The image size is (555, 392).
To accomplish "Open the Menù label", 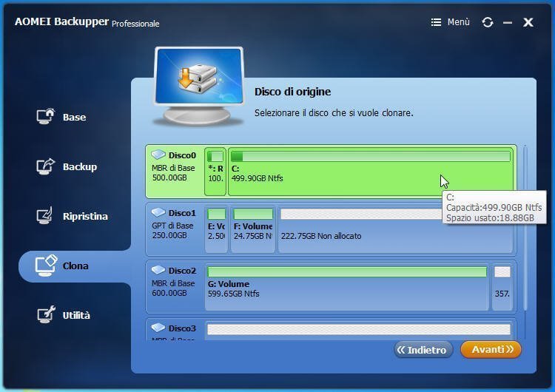I will [x=458, y=22].
